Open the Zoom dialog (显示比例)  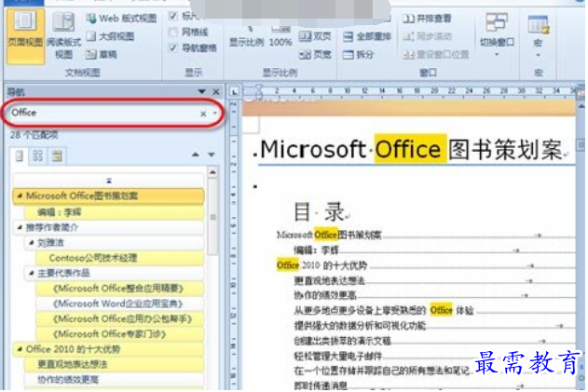point(247,36)
